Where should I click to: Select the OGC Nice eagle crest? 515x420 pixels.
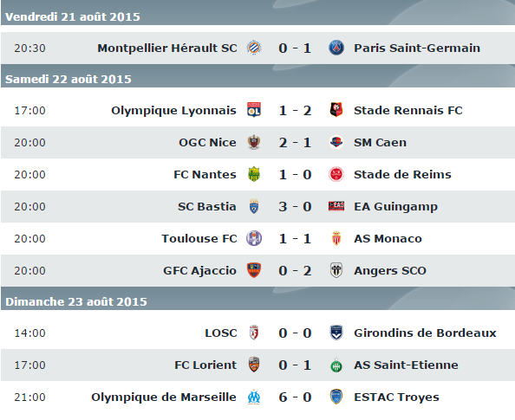click(x=254, y=142)
